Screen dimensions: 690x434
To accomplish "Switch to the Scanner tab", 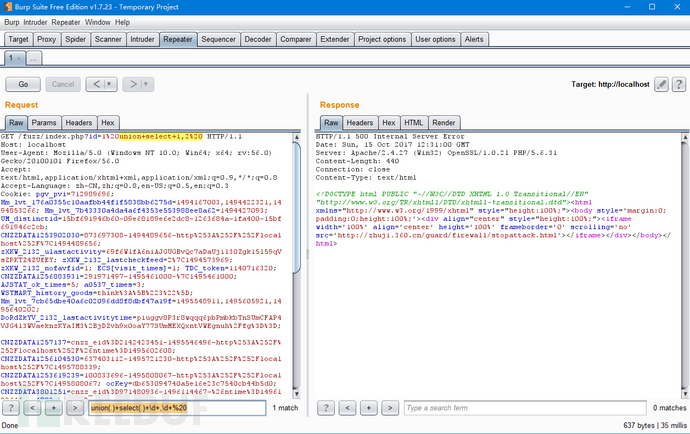I will coord(108,39).
